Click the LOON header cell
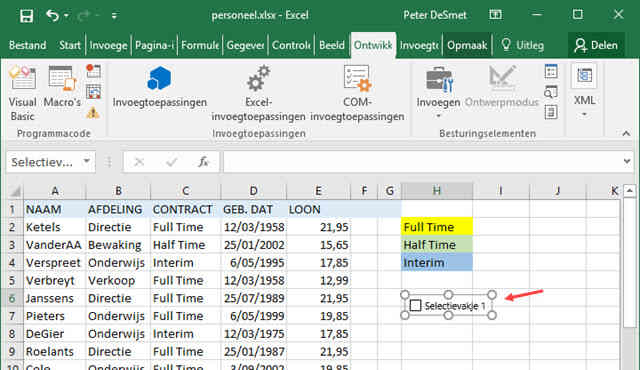 point(318,209)
